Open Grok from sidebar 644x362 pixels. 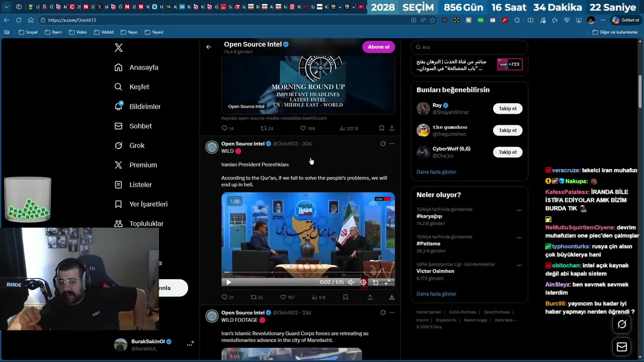tap(130, 146)
